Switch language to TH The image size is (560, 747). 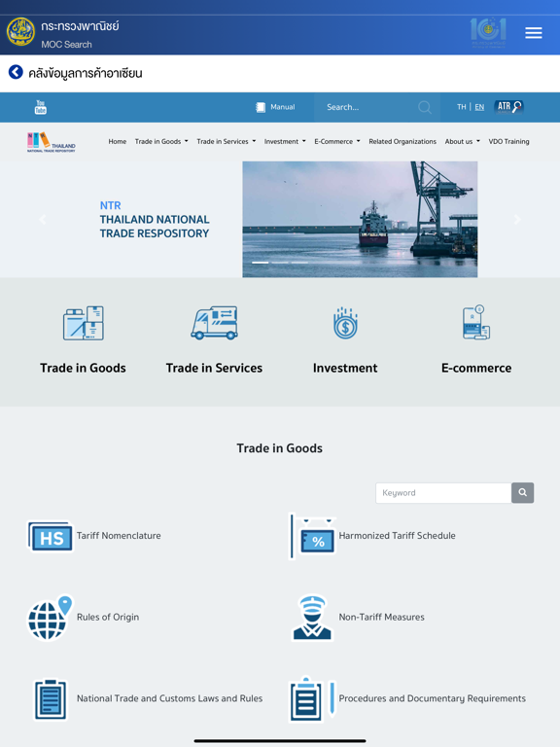462,107
